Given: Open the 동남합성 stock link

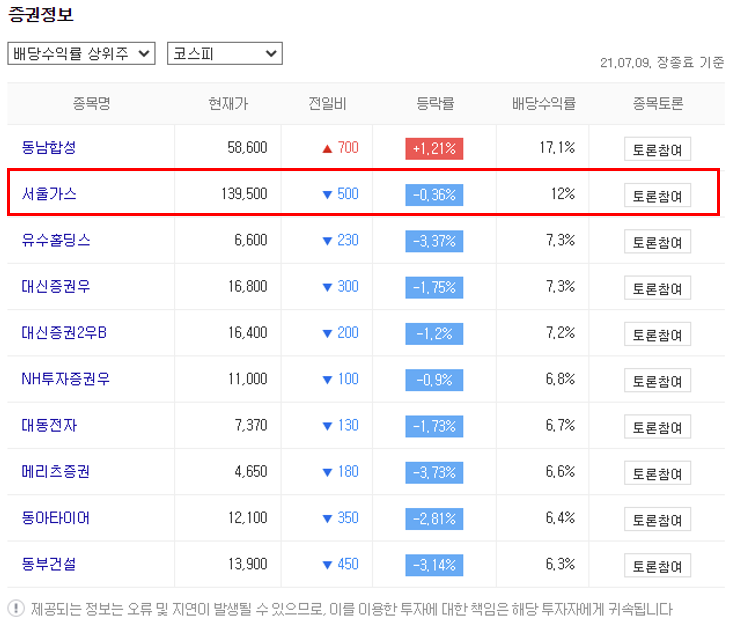Looking at the screenshot, I should [x=49, y=147].
